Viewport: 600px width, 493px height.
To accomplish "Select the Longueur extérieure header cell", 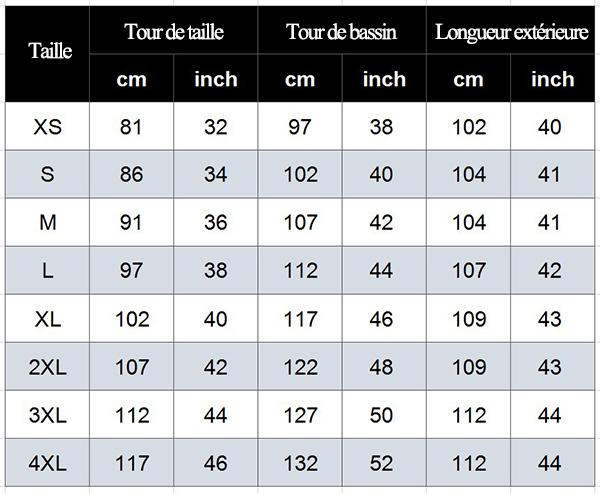I will click(x=511, y=30).
